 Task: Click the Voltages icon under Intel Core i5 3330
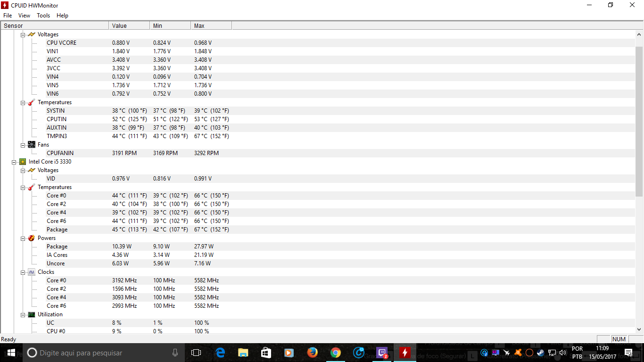[32, 170]
